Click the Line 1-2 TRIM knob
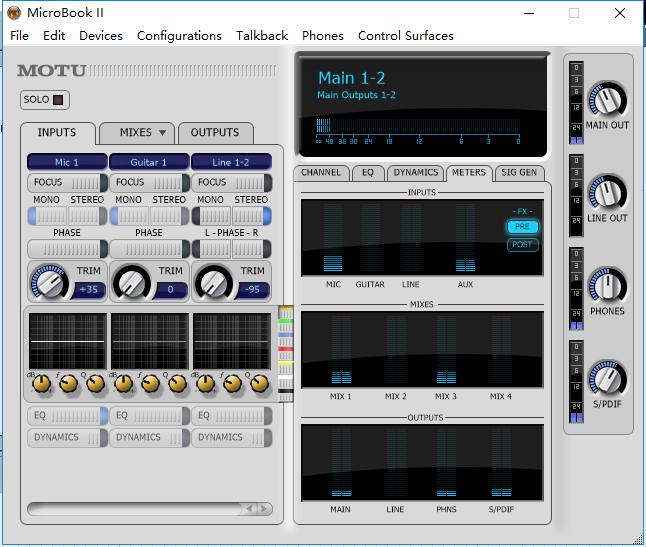Image resolution: width=646 pixels, height=547 pixels. 211,283
